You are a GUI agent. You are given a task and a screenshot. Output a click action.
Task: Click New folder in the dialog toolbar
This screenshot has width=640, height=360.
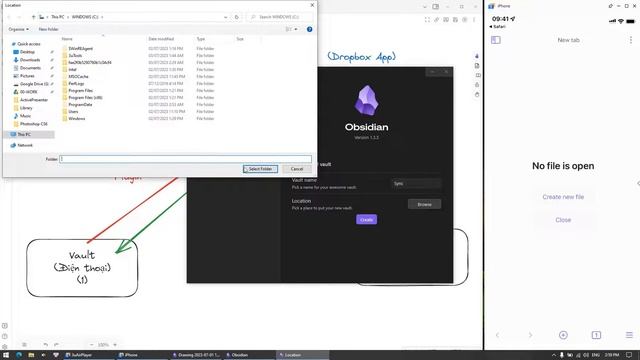point(48,29)
